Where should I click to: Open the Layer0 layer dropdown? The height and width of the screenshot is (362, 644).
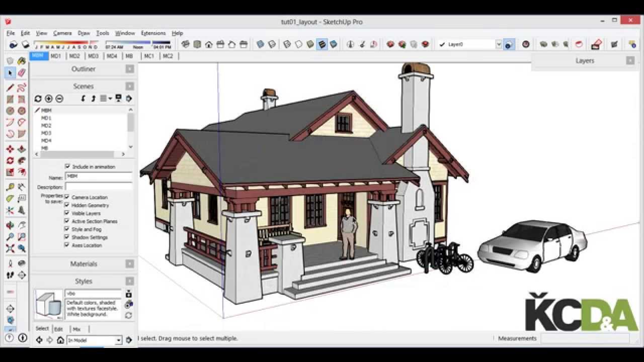499,44
